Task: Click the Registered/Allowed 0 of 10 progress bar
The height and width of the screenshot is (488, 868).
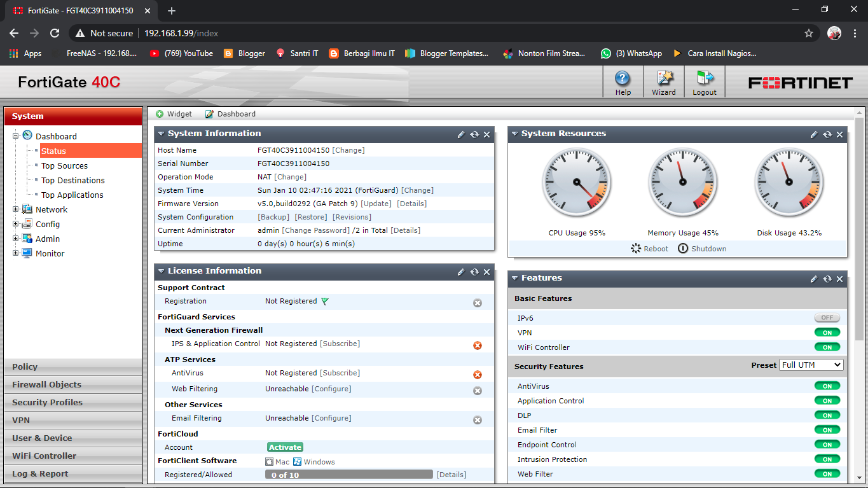Action: tap(349, 475)
